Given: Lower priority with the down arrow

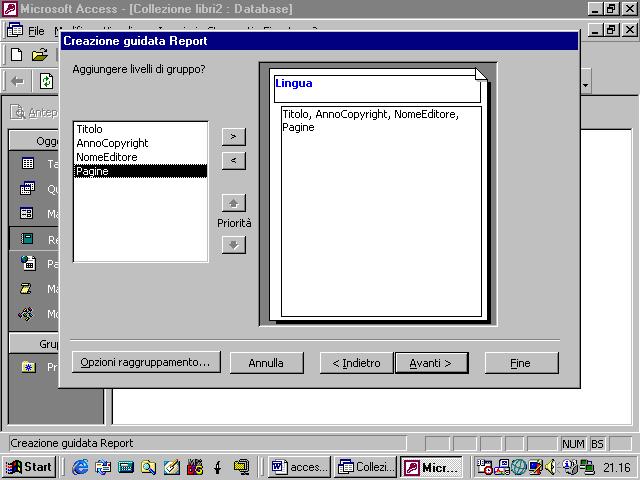Looking at the screenshot, I should (234, 245).
